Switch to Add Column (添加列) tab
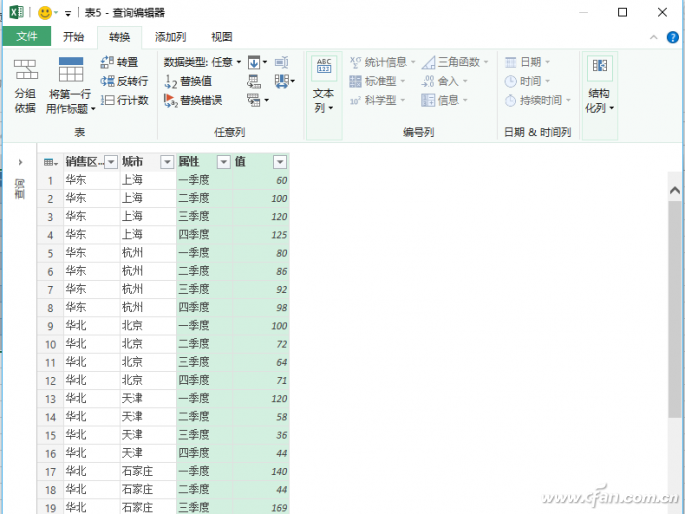 170,37
